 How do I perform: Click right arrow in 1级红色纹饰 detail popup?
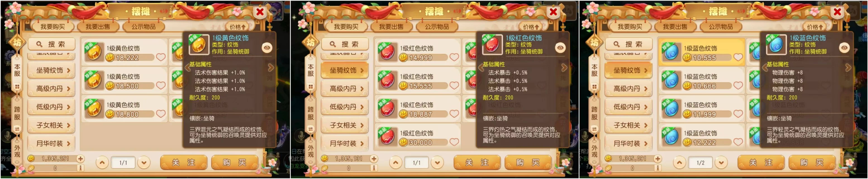[x=564, y=68]
